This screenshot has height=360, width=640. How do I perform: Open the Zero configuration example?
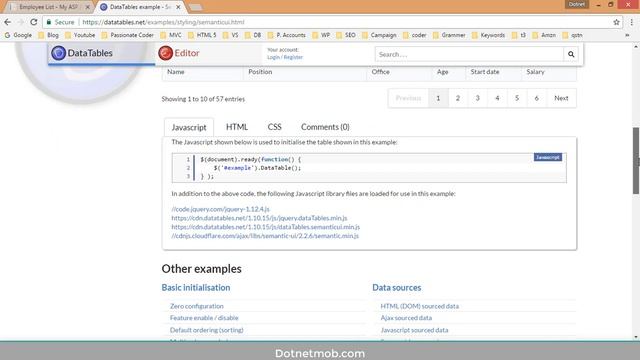click(x=197, y=306)
